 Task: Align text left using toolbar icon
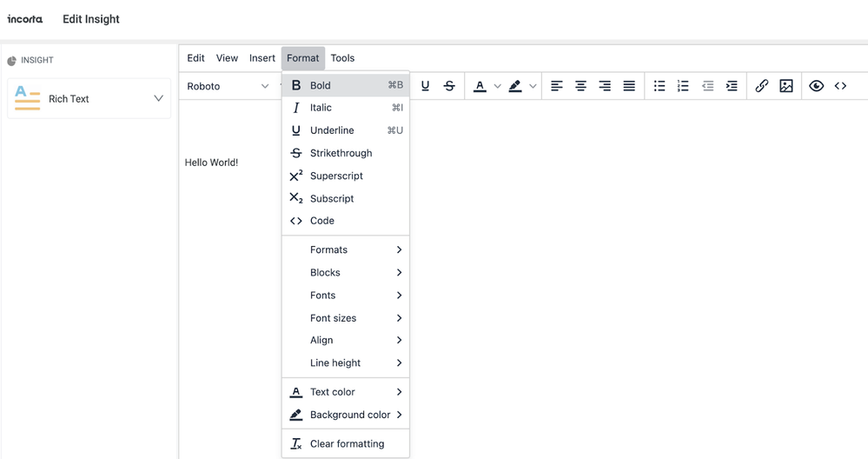(556, 86)
